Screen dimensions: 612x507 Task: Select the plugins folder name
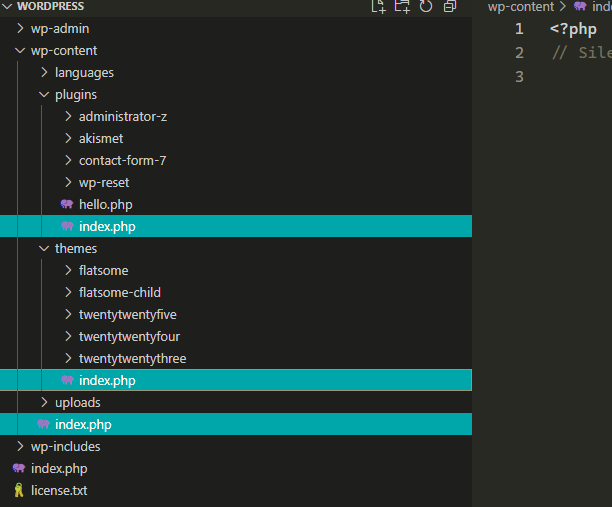coord(76,95)
